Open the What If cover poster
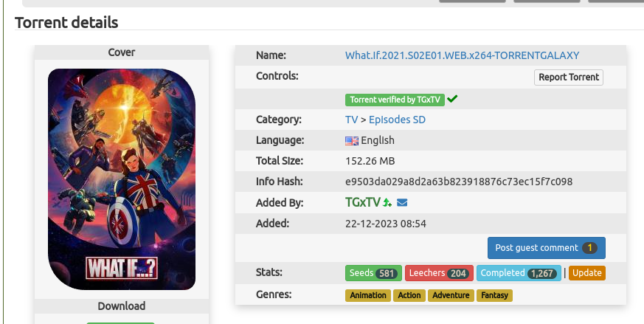Image resolution: width=644 pixels, height=324 pixels. (122, 179)
